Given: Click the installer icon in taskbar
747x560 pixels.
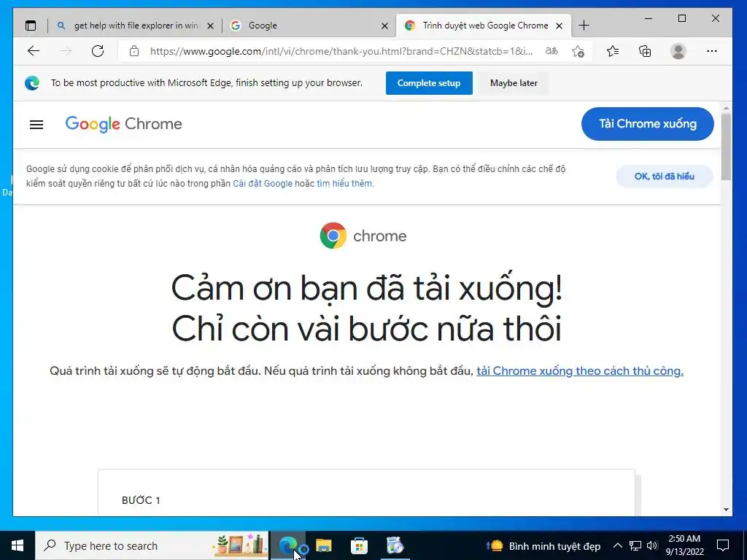Looking at the screenshot, I should pyautogui.click(x=395, y=545).
